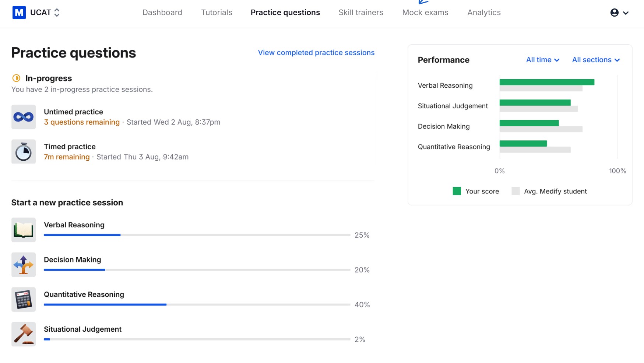Click the Quantitative Reasoning progress bar
This screenshot has width=644, height=363.
click(x=197, y=304)
